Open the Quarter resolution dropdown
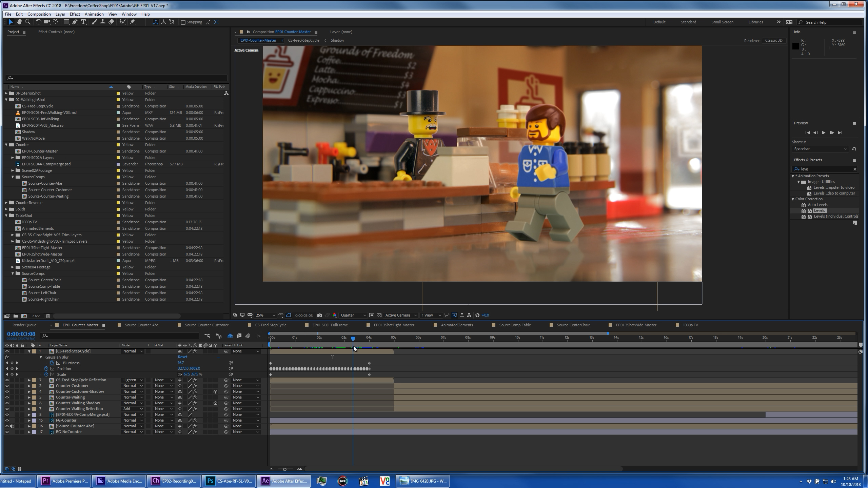The width and height of the screenshot is (868, 488). (353, 315)
